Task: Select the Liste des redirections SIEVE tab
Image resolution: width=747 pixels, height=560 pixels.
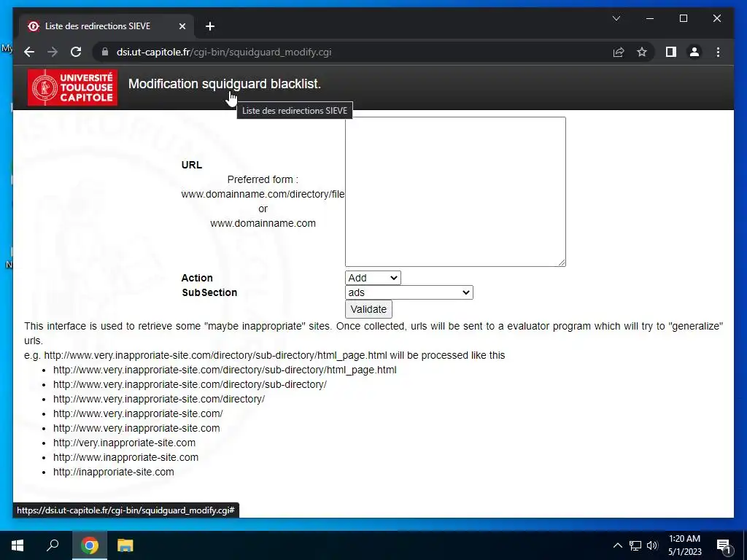Action: pos(106,26)
